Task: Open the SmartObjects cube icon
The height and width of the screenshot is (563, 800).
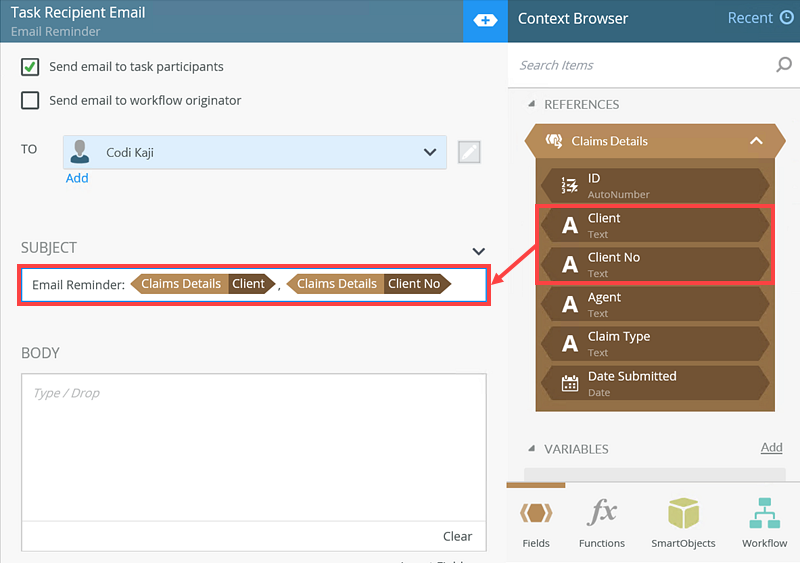Action: pos(683,513)
